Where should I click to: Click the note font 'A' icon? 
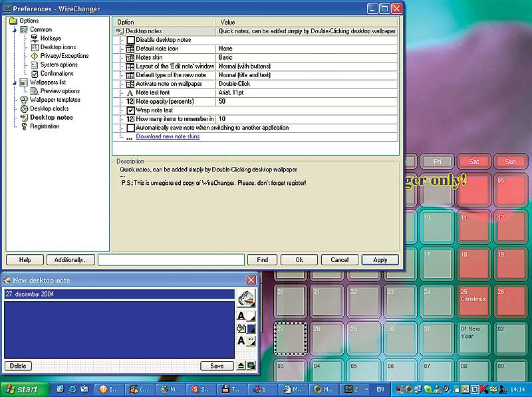pos(241,340)
